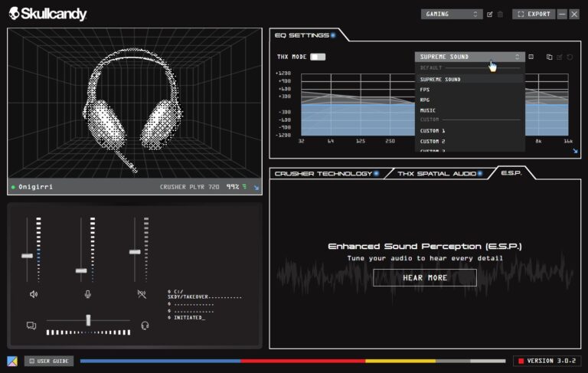
Task: Click the chat balance icon
Action: [31, 326]
